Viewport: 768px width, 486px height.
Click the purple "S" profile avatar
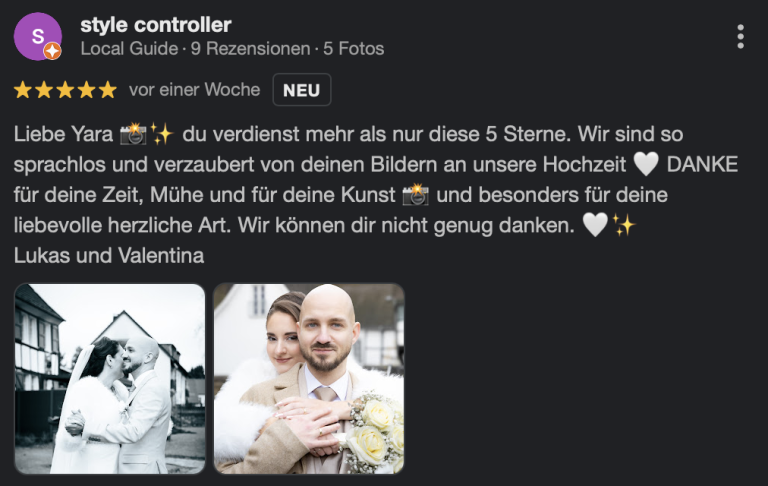point(38,37)
